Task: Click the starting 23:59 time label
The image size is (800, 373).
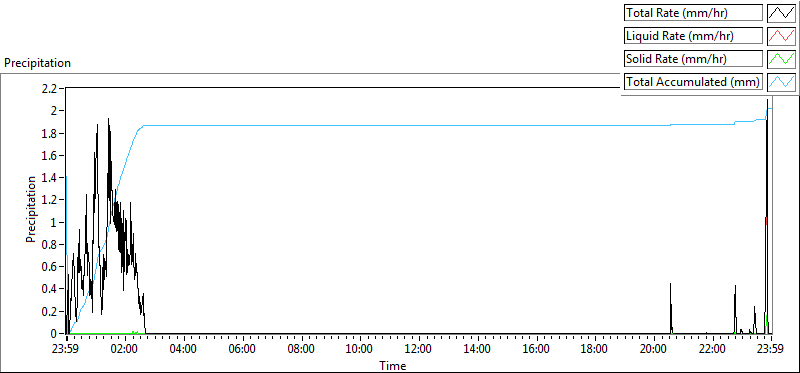Action: pos(66,350)
